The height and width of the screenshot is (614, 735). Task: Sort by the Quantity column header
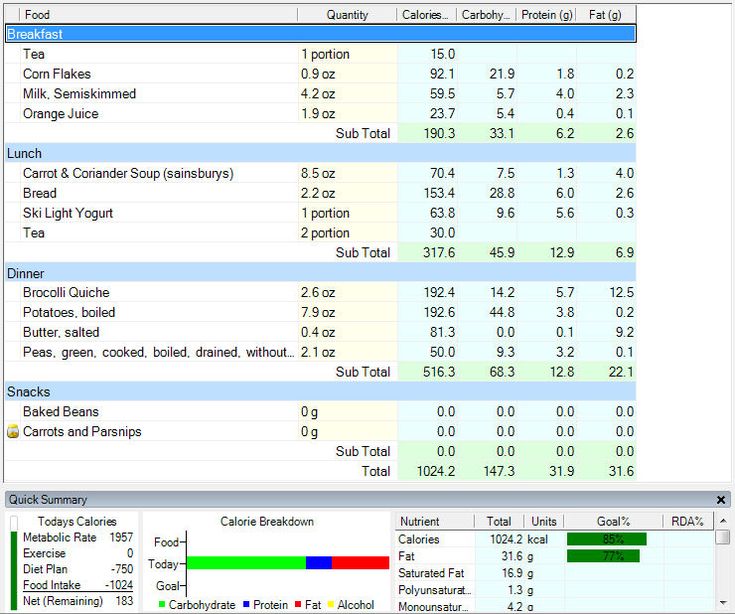(347, 15)
